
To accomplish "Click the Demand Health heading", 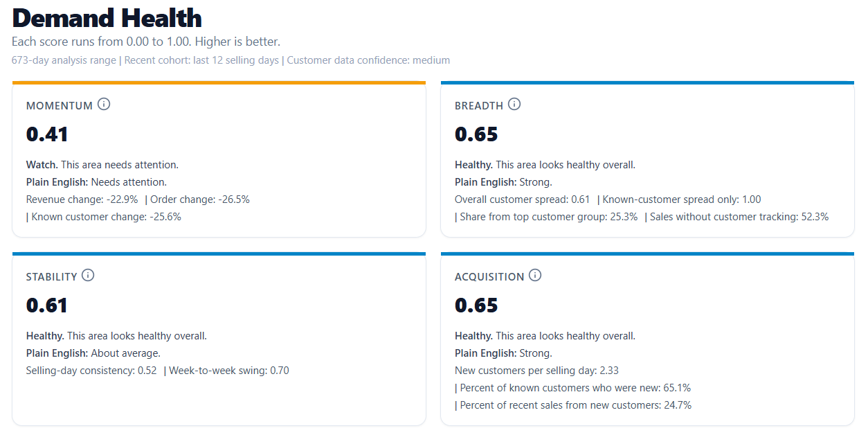I will coord(107,18).
